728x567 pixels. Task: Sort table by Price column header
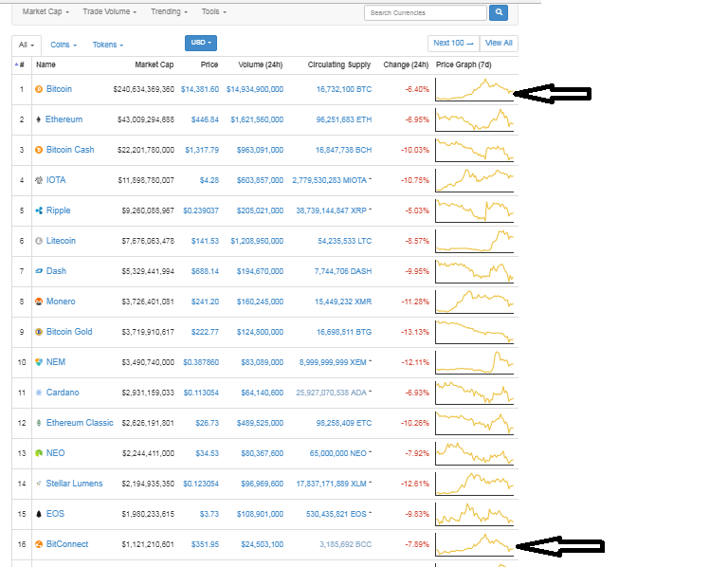click(x=209, y=64)
